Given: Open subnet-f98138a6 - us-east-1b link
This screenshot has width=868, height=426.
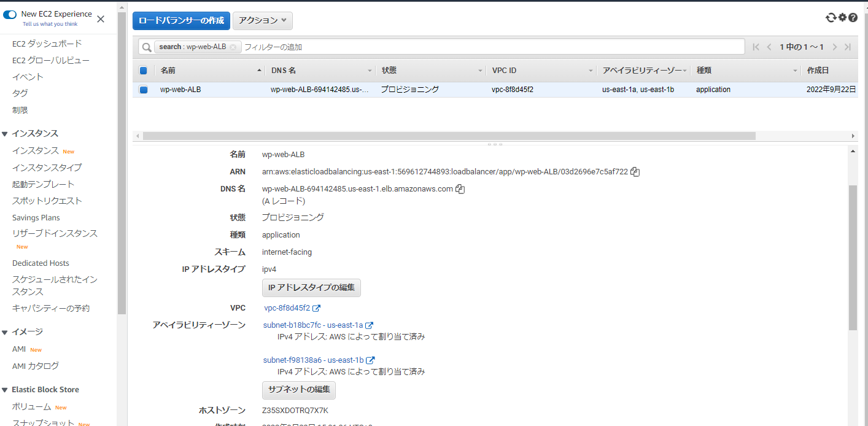Looking at the screenshot, I should [314, 360].
